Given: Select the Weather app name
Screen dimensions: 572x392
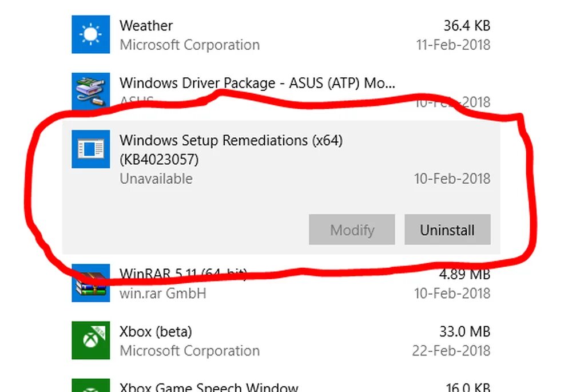Looking at the screenshot, I should click(146, 26).
